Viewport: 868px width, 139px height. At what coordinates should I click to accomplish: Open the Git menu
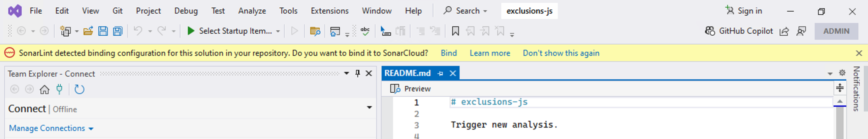pos(118,11)
